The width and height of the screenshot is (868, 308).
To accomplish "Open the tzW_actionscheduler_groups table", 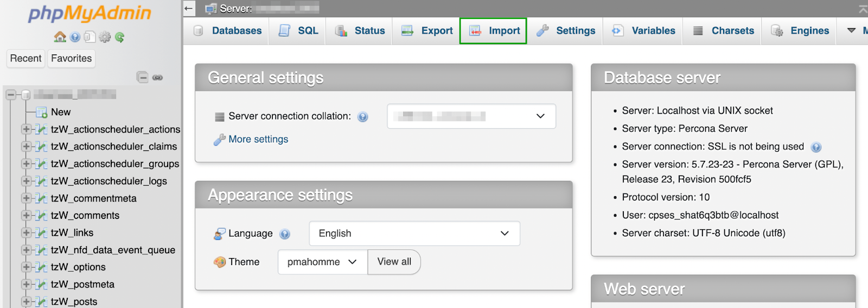I will (x=115, y=164).
